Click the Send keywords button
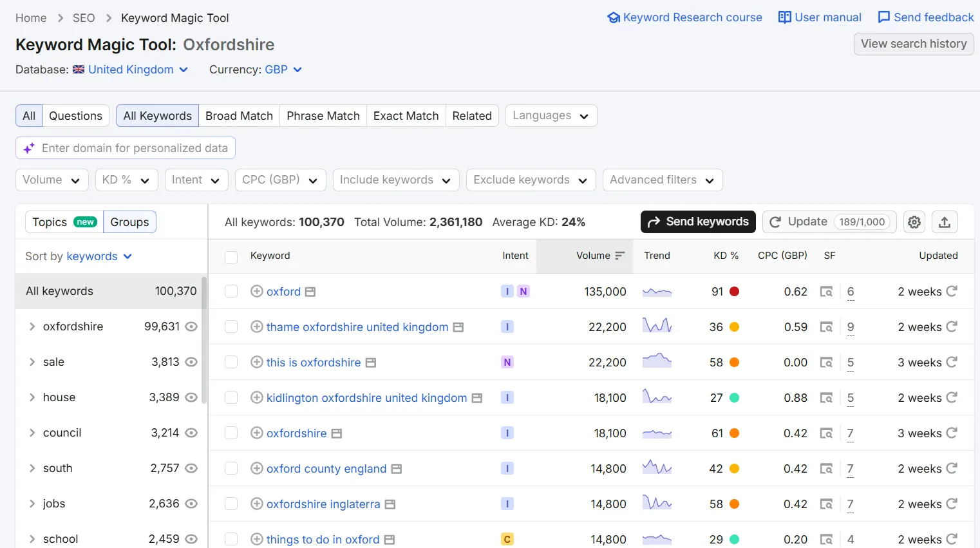The width and height of the screenshot is (980, 548). point(698,222)
